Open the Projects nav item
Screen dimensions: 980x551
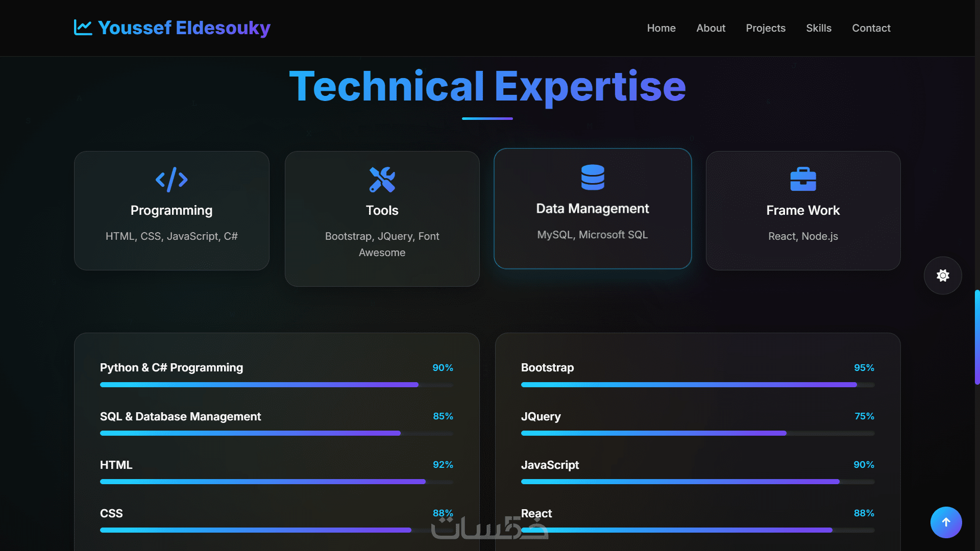(x=765, y=28)
